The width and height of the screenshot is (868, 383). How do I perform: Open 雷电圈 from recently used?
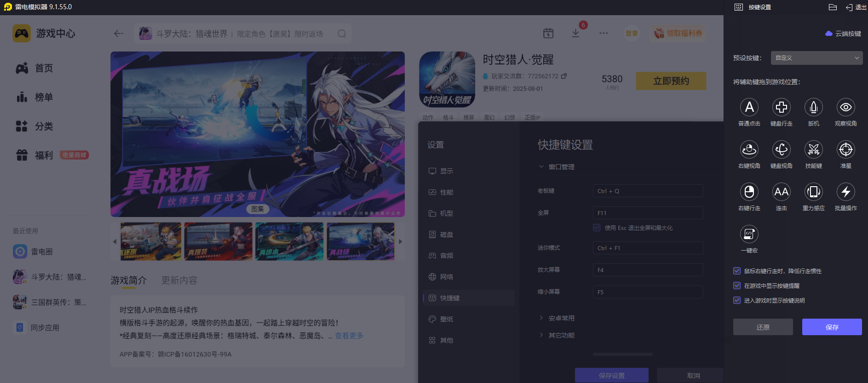pos(33,252)
